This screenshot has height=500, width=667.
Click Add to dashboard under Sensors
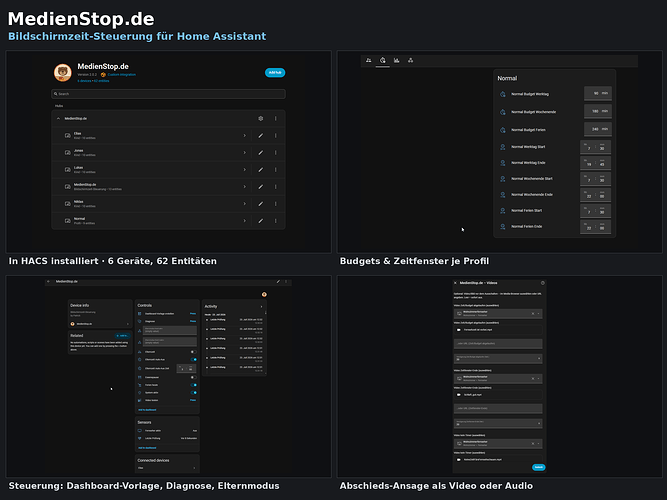coord(147,448)
